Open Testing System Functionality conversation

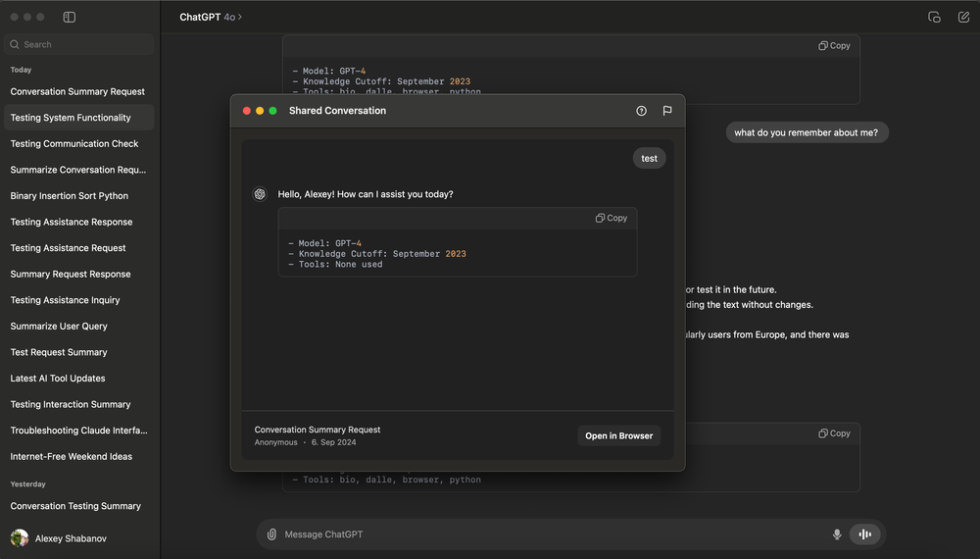pyautogui.click(x=71, y=118)
